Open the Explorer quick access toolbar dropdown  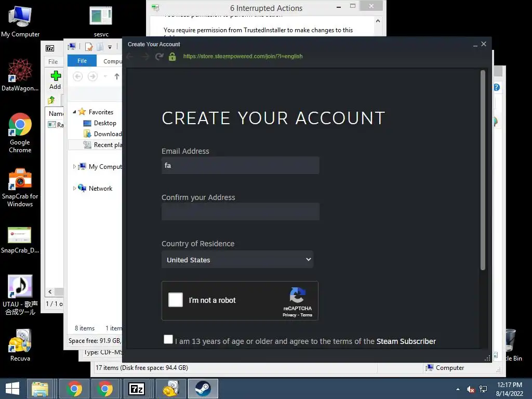click(x=110, y=47)
